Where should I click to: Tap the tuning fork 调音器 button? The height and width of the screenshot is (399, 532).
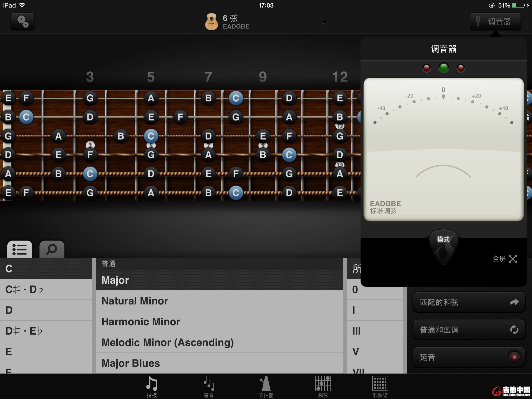pyautogui.click(x=495, y=21)
